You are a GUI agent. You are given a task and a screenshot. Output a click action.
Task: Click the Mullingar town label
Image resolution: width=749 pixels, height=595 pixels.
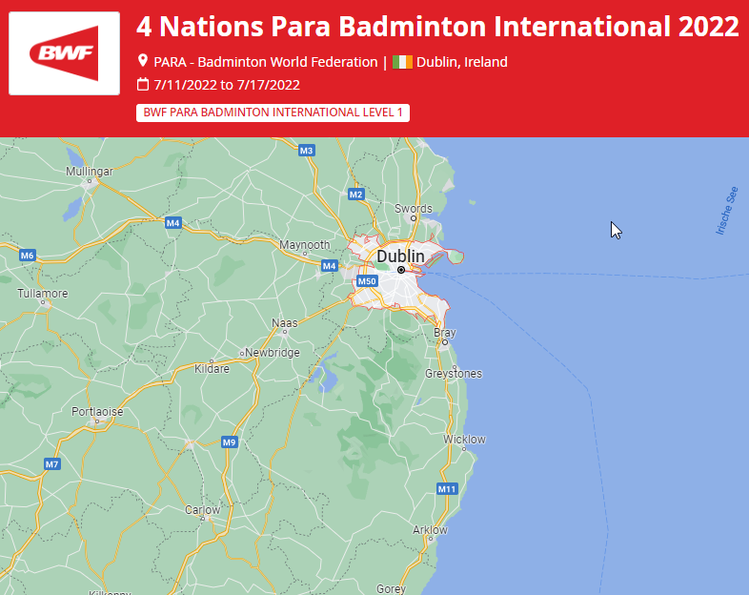pos(90,171)
